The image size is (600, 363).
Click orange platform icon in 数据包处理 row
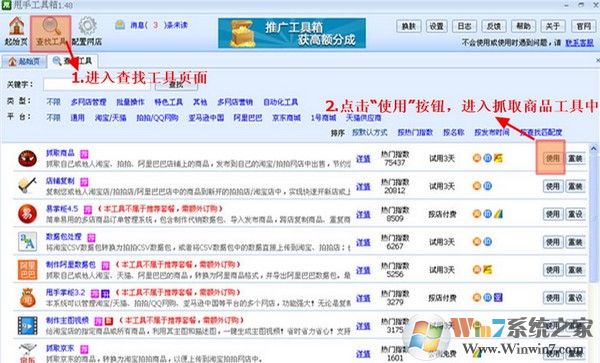[x=477, y=241]
